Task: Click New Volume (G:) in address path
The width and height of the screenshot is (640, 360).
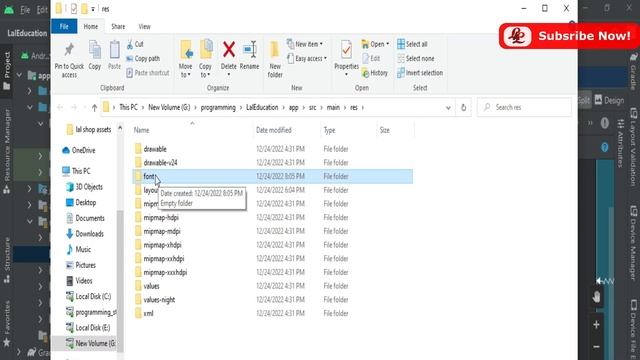Action: click(x=169, y=107)
